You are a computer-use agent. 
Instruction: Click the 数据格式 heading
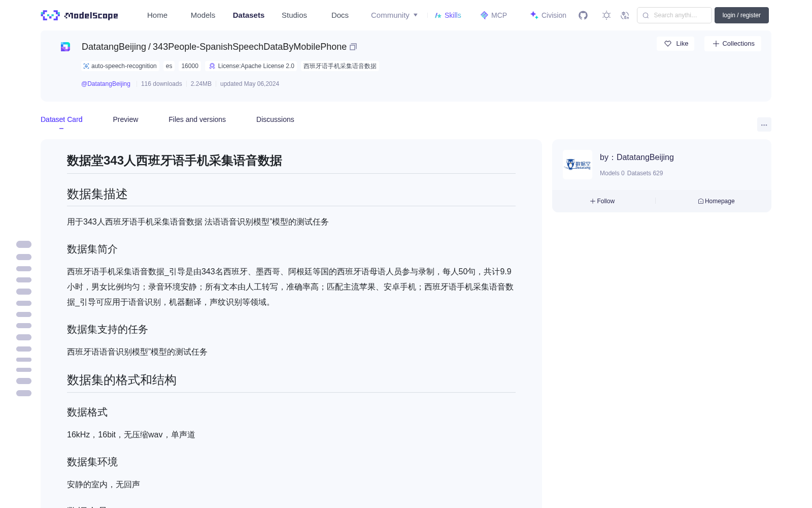click(x=87, y=412)
